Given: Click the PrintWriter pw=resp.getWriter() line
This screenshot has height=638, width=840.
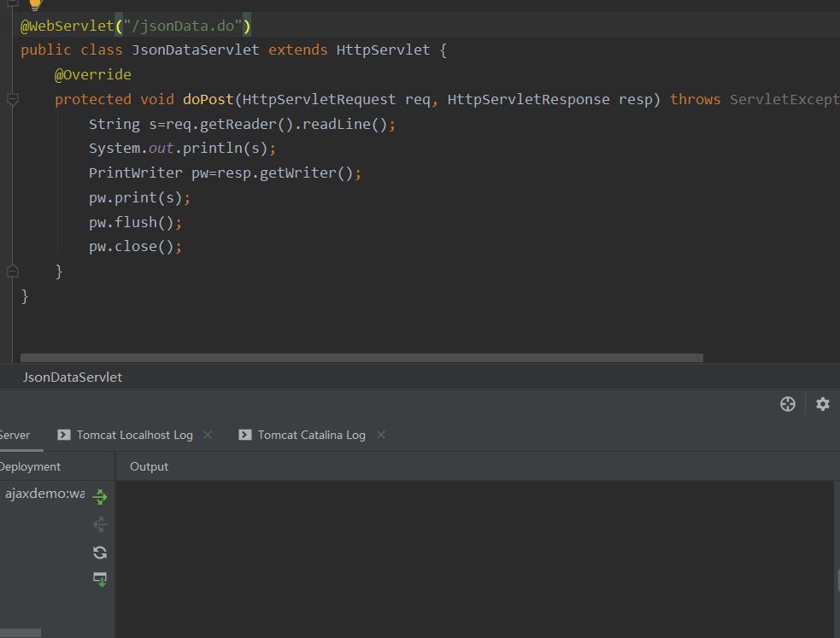Looking at the screenshot, I should pyautogui.click(x=225, y=173).
